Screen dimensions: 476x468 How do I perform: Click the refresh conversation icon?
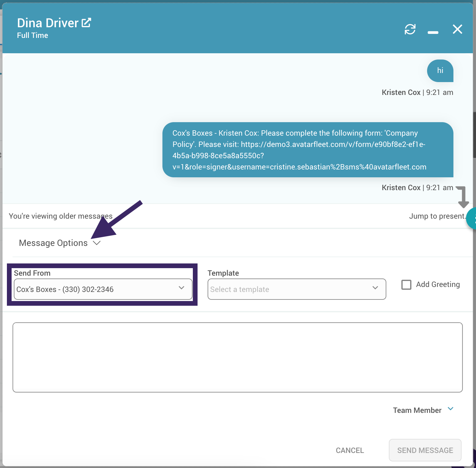click(x=410, y=29)
